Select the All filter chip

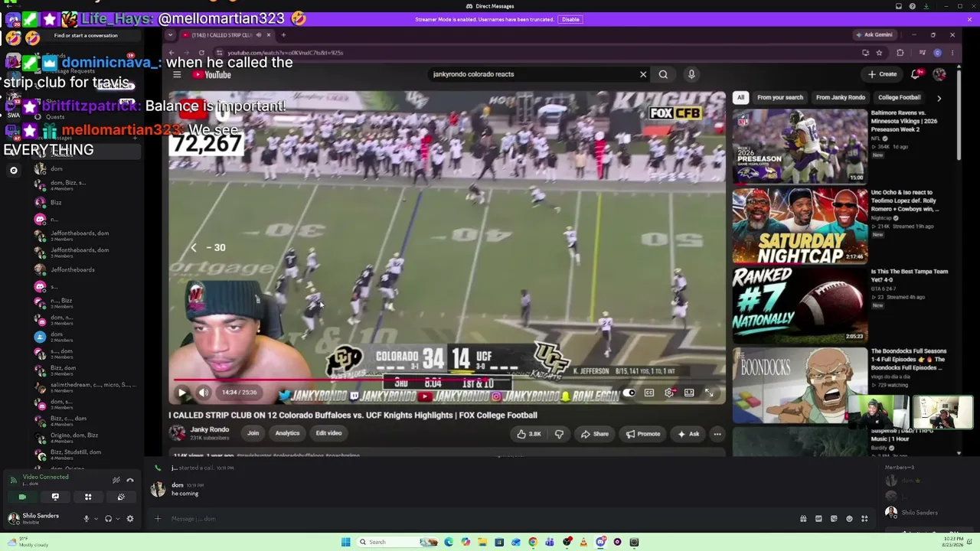pyautogui.click(x=740, y=97)
